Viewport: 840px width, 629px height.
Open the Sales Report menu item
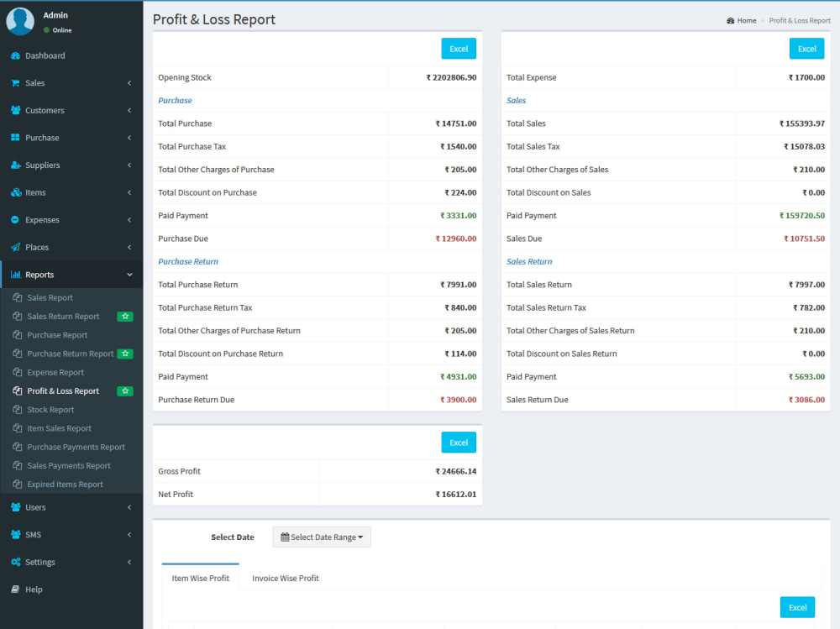(50, 298)
